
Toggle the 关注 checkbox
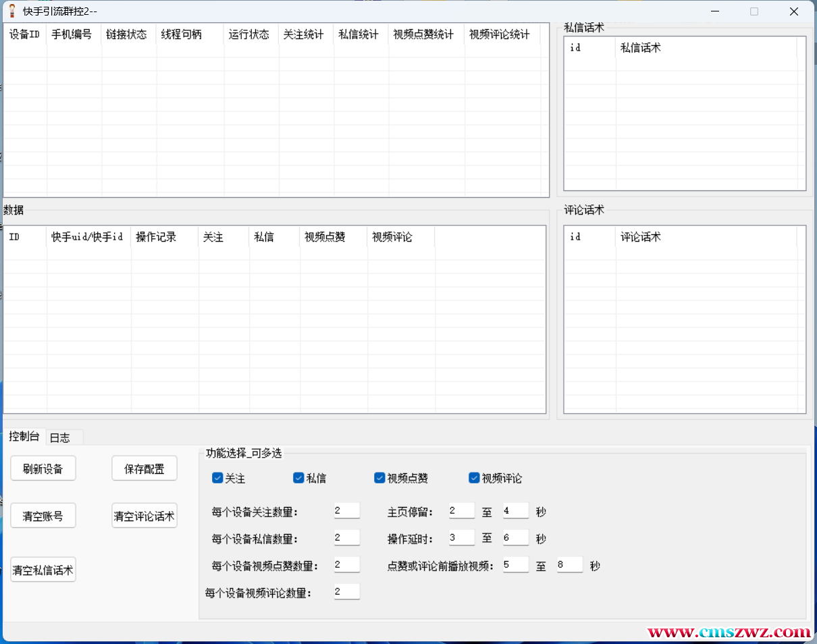(217, 478)
